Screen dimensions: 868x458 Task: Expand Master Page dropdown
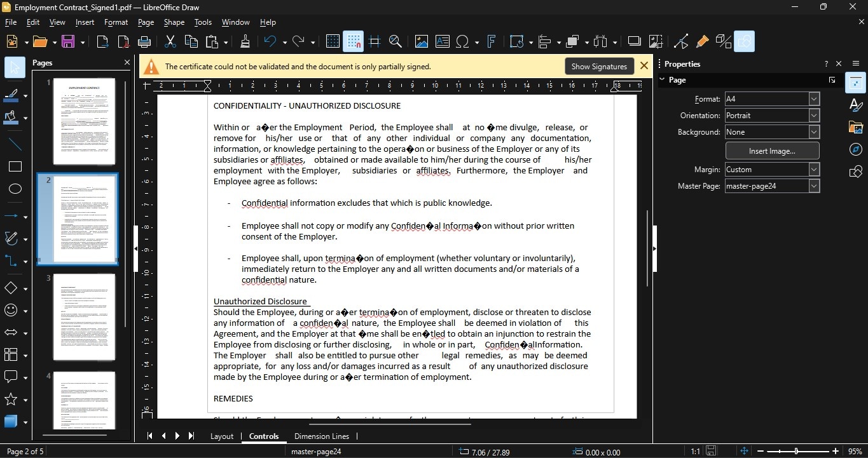[x=814, y=186]
